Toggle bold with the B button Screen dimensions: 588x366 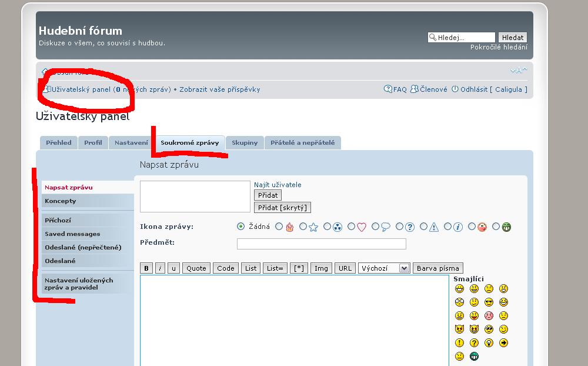[146, 268]
